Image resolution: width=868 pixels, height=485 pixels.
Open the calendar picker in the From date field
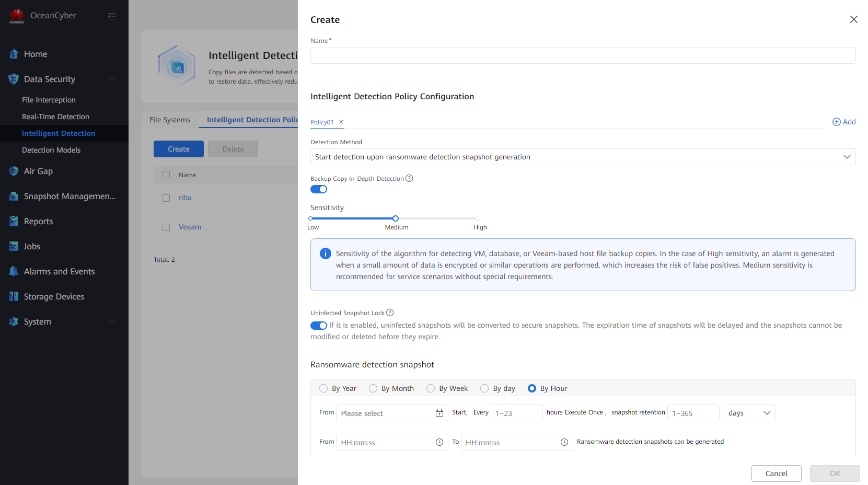click(439, 413)
